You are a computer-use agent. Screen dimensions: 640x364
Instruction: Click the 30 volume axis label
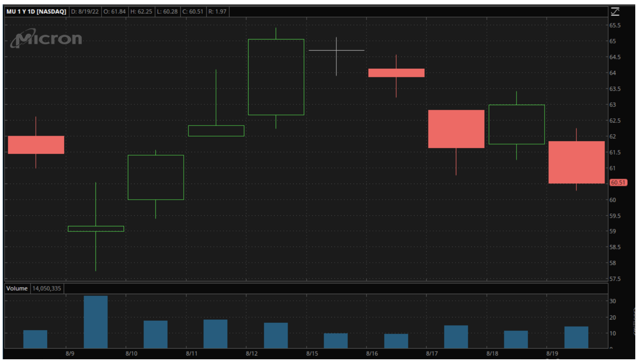[613, 301]
